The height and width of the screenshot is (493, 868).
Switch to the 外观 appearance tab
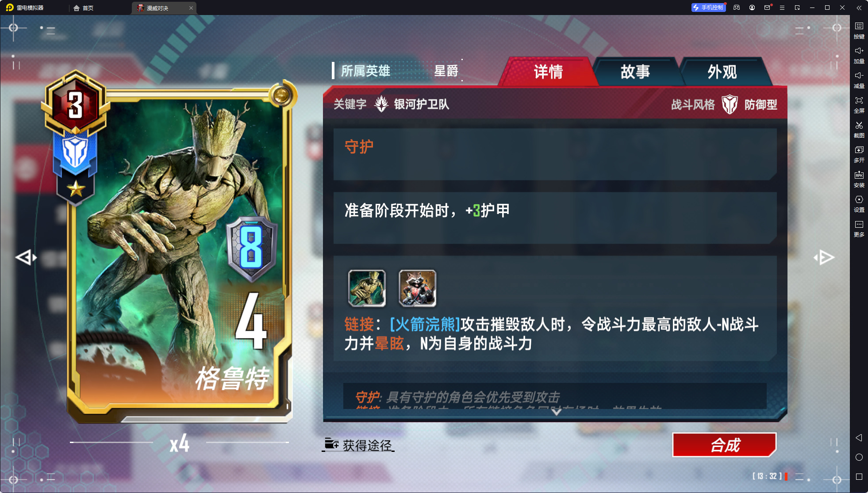[722, 72]
